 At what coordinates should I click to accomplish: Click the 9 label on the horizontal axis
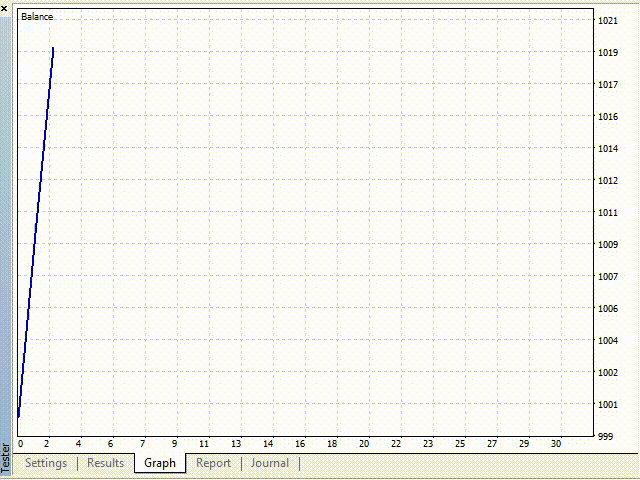coord(174,443)
